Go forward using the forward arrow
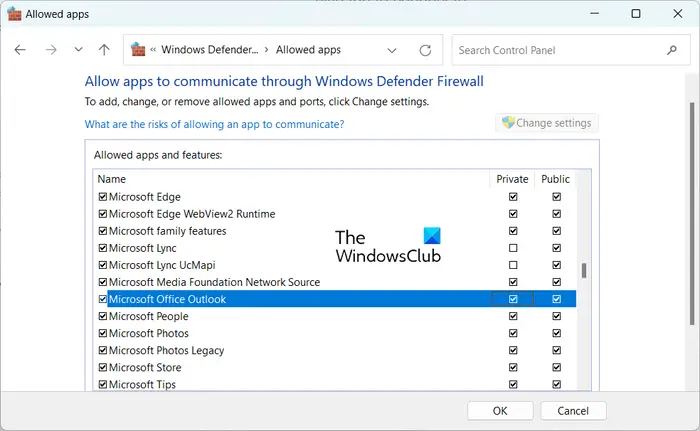This screenshot has width=700, height=431. (x=51, y=50)
